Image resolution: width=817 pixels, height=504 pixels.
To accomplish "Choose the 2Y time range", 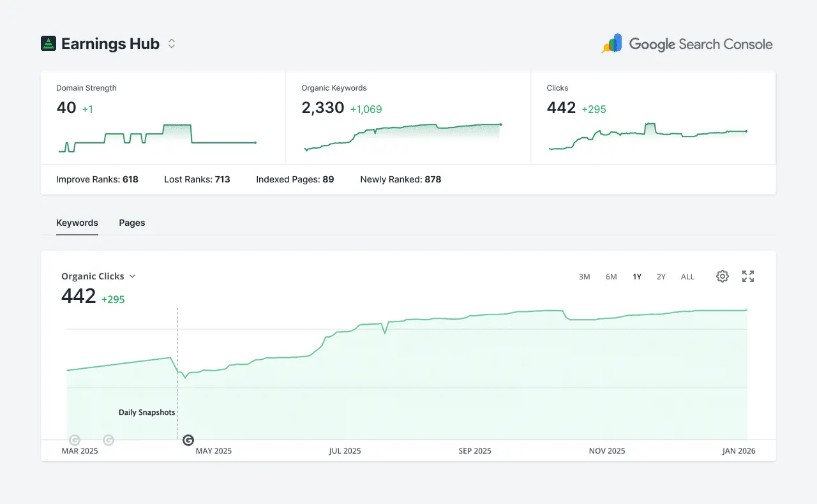I will click(661, 276).
